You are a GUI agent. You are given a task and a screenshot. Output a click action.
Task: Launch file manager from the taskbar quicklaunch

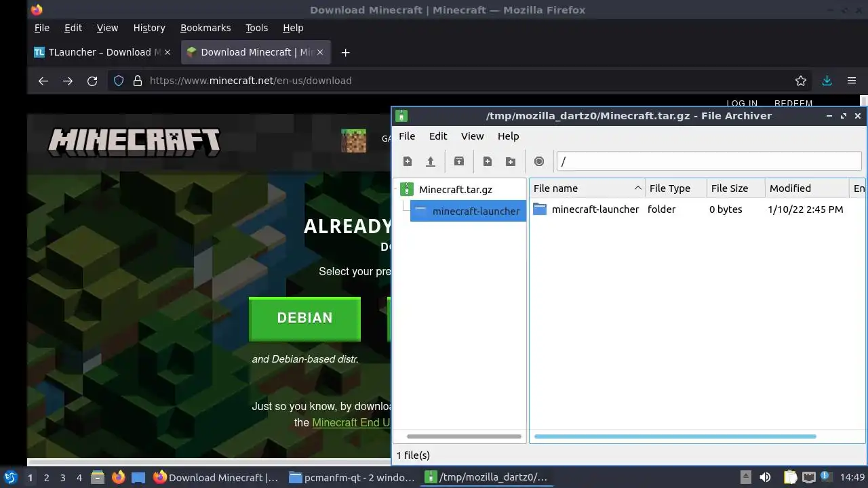point(98,477)
